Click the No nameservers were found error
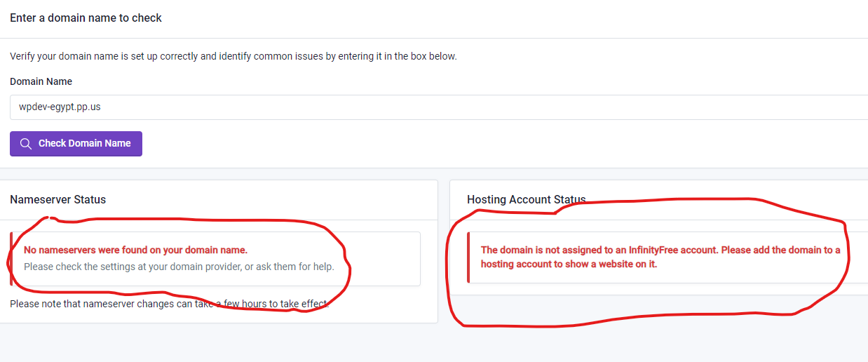 [x=135, y=250]
